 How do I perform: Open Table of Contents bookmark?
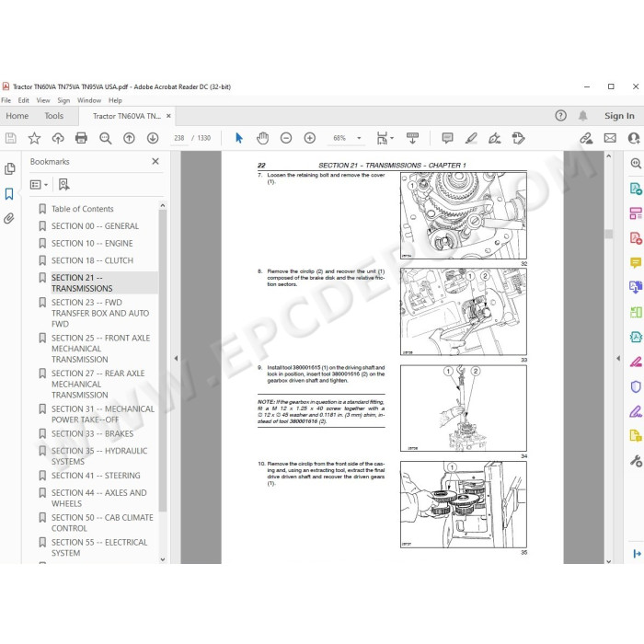click(x=82, y=209)
